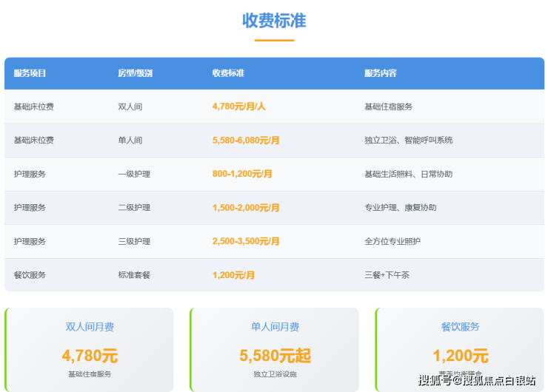Click the 收费标准 page title
Screen dimensions: 548x392
pos(274,21)
